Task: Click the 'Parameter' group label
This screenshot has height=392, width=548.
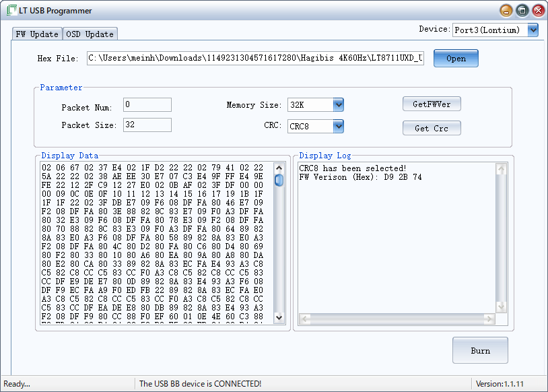Action: 61,88
